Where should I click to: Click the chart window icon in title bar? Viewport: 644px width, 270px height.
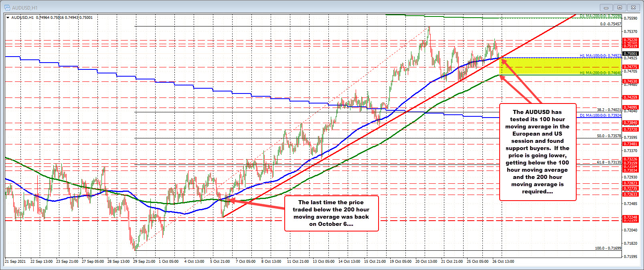point(7,8)
